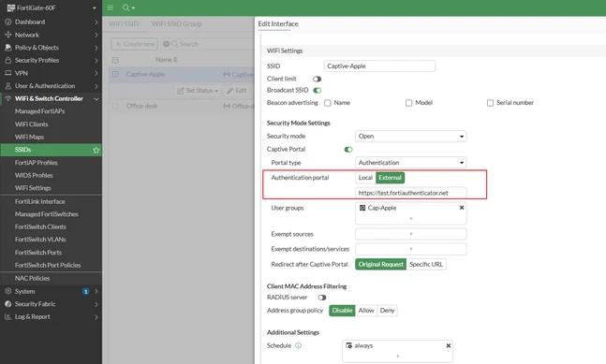
Task: Open the header search magnifier icon
Action: 126,7
